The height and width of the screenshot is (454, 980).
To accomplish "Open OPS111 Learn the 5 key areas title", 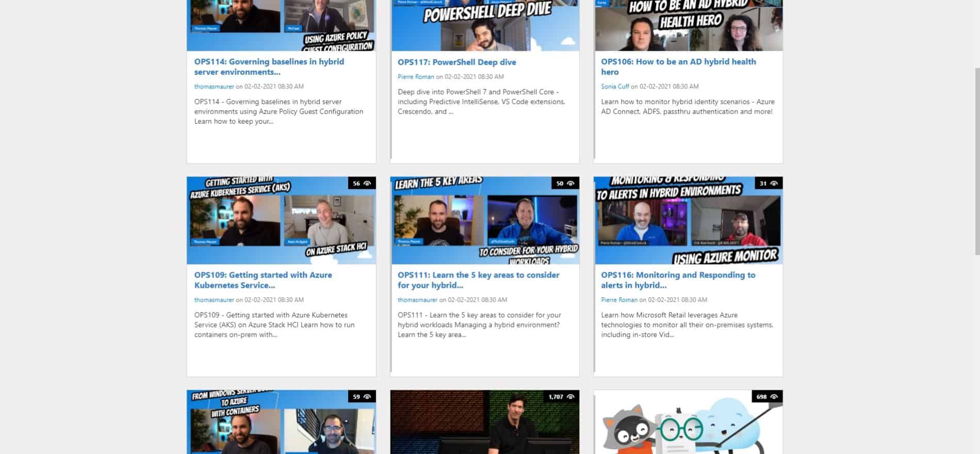I will 478,280.
